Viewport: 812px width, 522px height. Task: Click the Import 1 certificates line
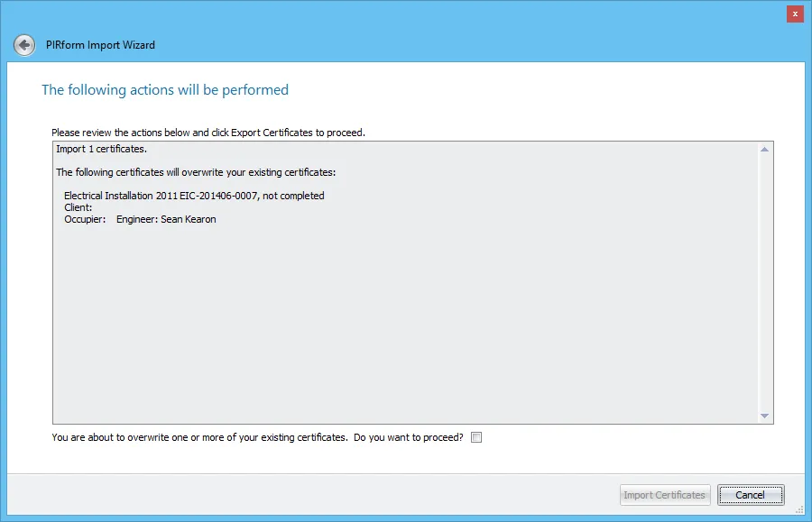(100, 149)
